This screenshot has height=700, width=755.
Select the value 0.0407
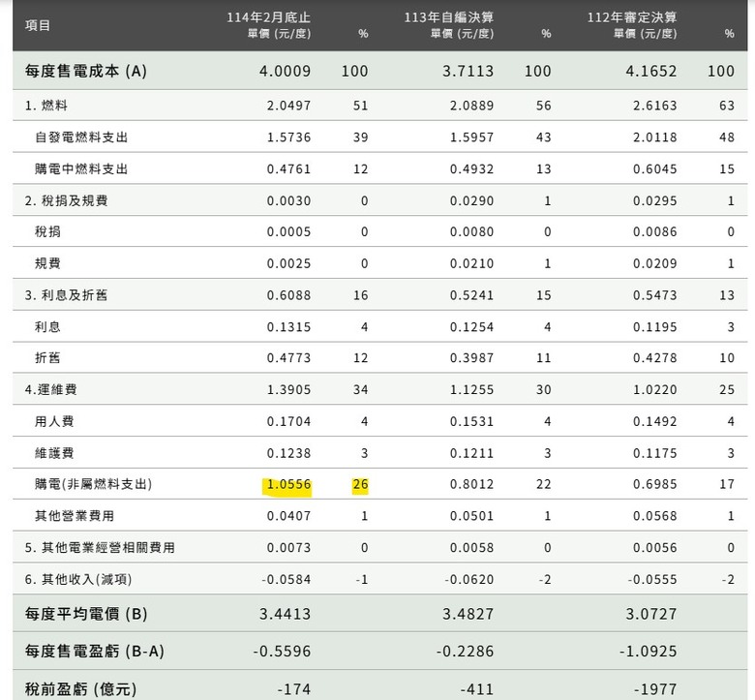(288, 516)
